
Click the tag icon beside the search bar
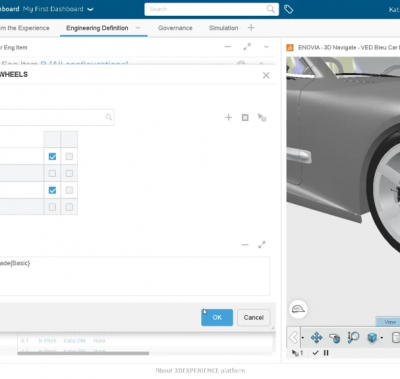coord(288,9)
